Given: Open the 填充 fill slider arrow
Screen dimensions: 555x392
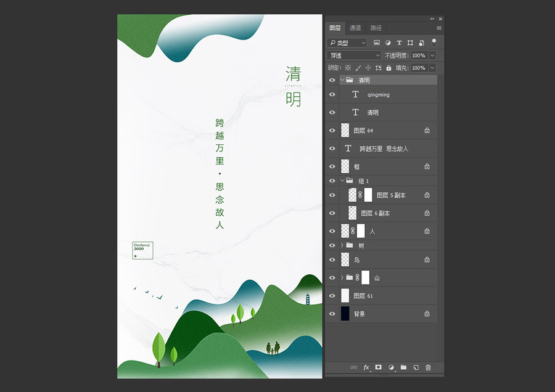Looking at the screenshot, I should coord(432,68).
